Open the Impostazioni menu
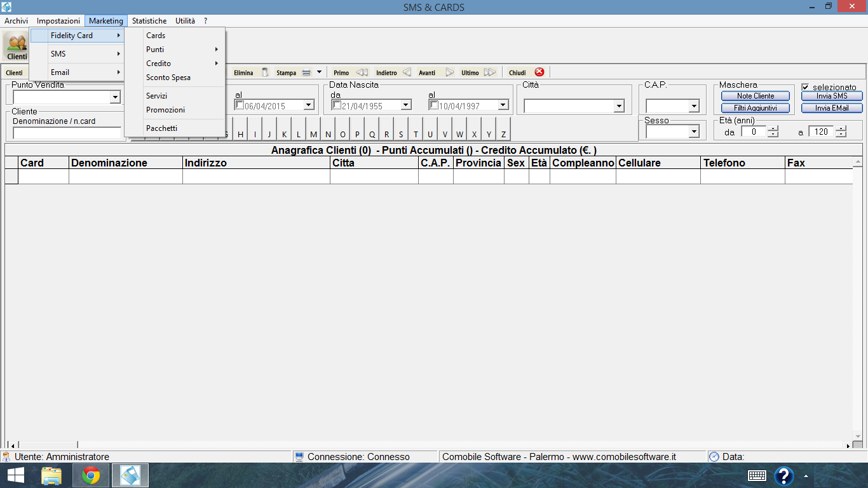The image size is (868, 488). pos(58,21)
